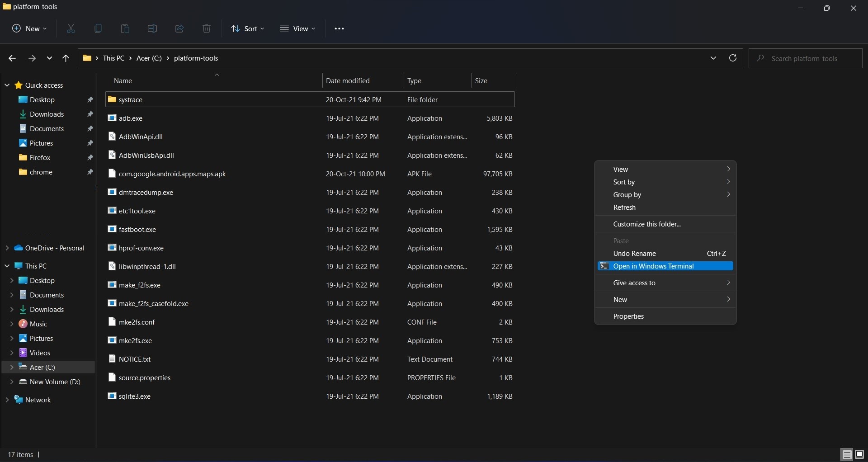Click the Cut scissors icon in toolbar
Screen dimensions: 868x462
pyautogui.click(x=71, y=29)
